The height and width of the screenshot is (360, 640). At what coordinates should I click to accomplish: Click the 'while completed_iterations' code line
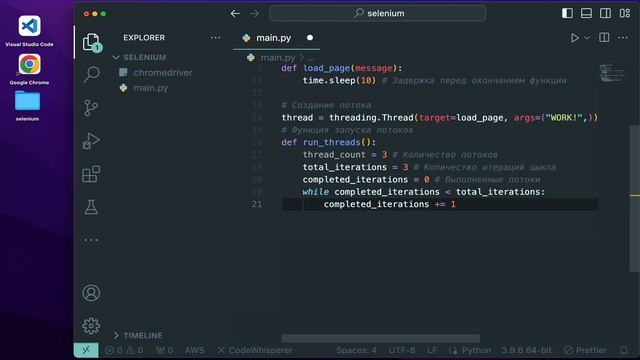(424, 192)
